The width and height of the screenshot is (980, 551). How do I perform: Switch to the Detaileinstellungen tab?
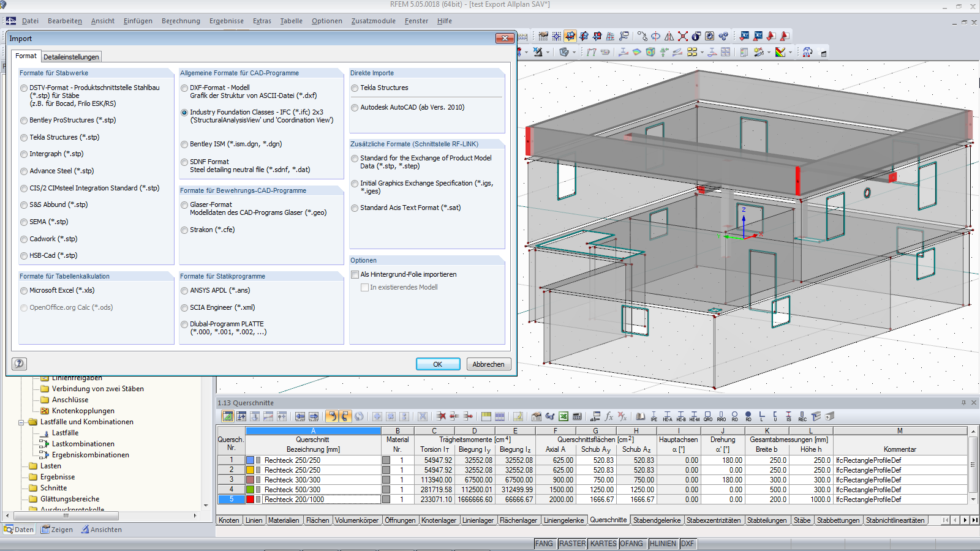point(71,56)
